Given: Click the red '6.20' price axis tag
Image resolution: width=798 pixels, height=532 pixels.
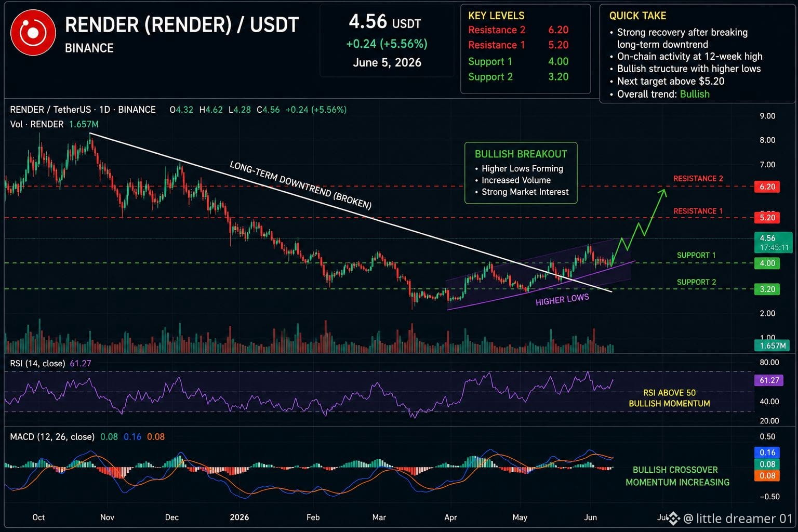Looking at the screenshot, I should (x=767, y=187).
